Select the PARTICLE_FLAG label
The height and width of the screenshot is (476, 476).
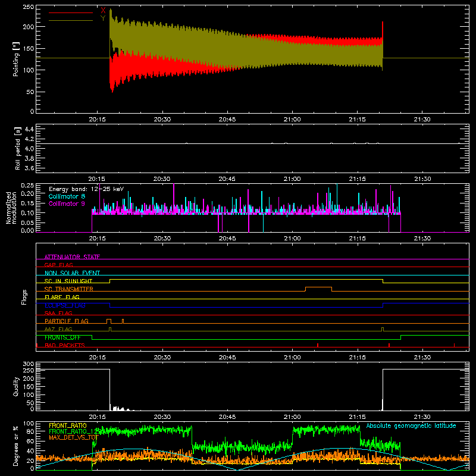click(67, 321)
